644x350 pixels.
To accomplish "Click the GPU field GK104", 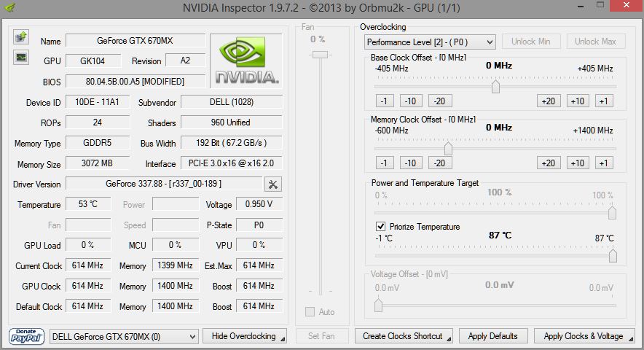I will pyautogui.click(x=93, y=61).
